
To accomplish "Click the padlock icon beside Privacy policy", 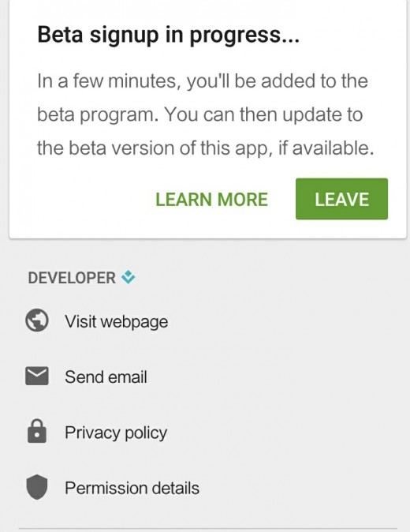I will point(37,431).
